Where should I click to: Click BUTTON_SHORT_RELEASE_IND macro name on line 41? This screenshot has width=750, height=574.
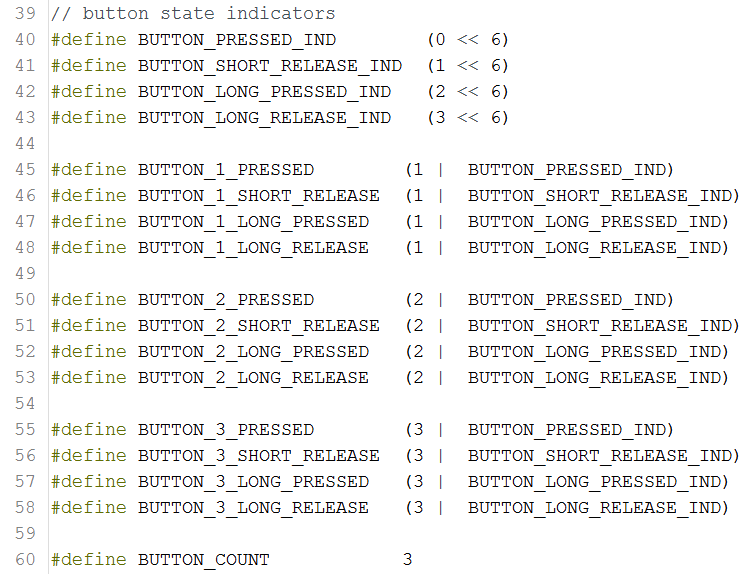point(270,66)
